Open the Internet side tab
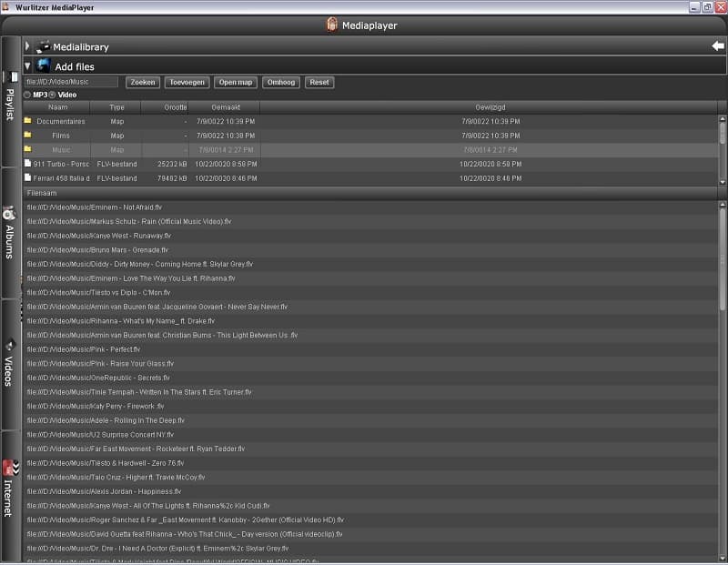728x565 pixels. pos(10,489)
